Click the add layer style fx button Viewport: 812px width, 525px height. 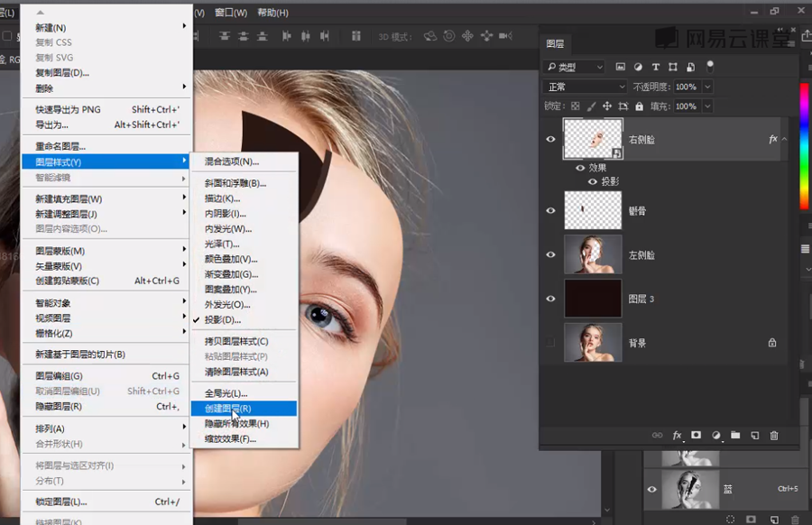[677, 436]
